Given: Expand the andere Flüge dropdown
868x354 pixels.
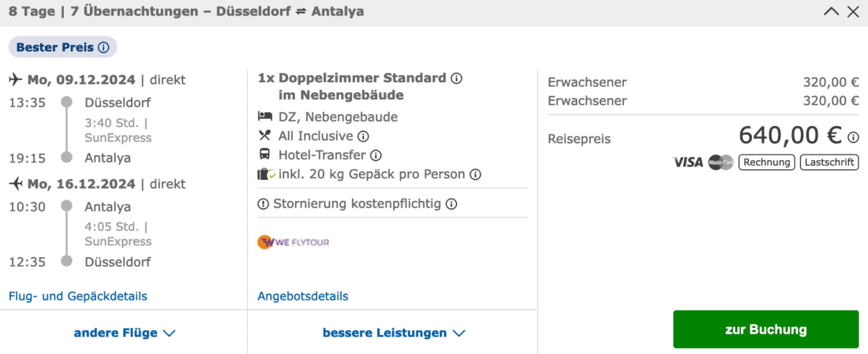Looking at the screenshot, I should [x=124, y=333].
